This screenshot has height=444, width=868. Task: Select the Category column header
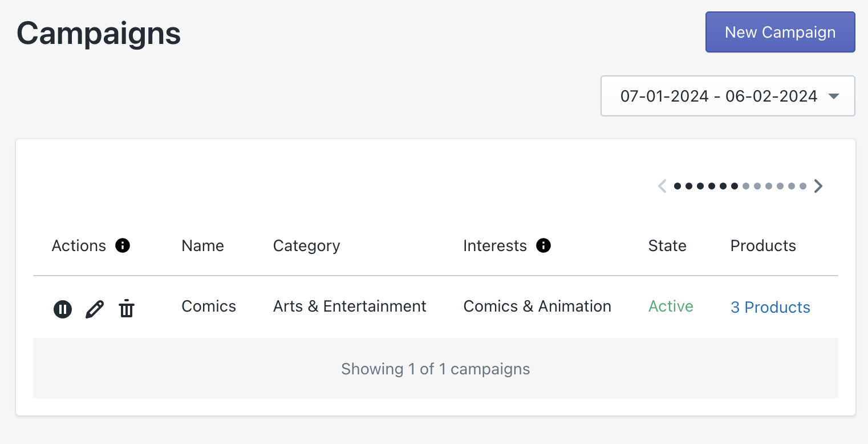pyautogui.click(x=306, y=245)
